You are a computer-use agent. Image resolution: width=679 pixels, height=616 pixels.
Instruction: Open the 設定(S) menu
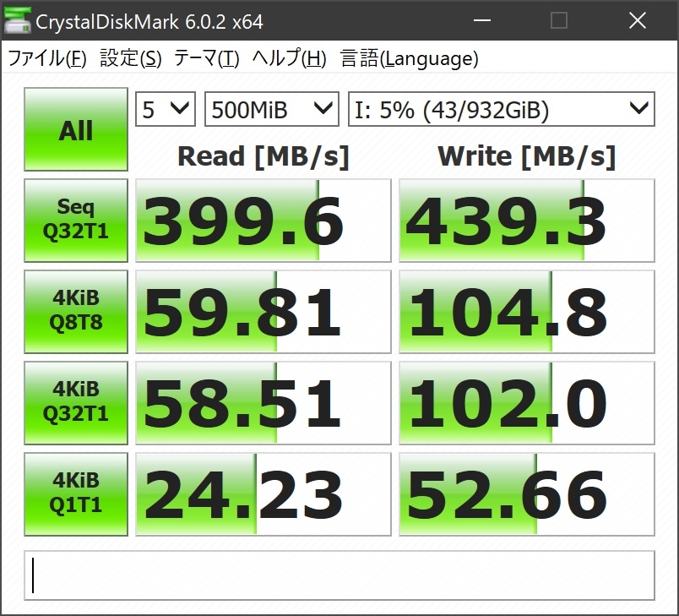coord(130,58)
